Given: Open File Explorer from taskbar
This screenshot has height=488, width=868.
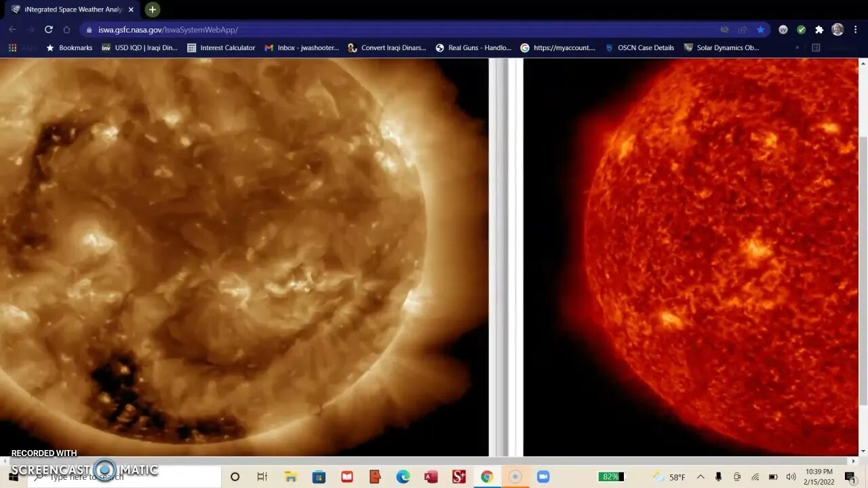Looking at the screenshot, I should [290, 477].
